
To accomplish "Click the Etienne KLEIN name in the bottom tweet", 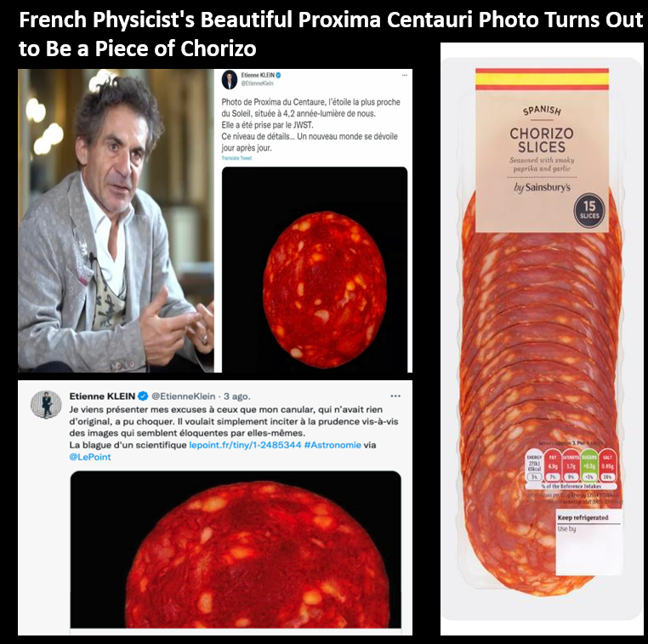I will pos(102,396).
